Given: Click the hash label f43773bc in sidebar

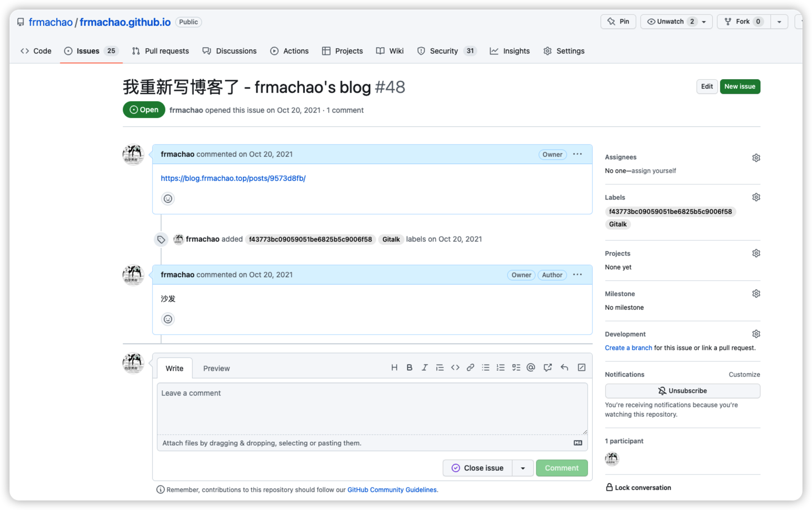Looking at the screenshot, I should [670, 212].
